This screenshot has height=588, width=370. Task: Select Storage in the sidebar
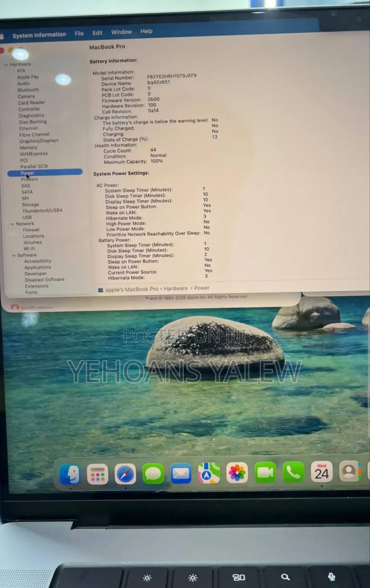coord(30,204)
